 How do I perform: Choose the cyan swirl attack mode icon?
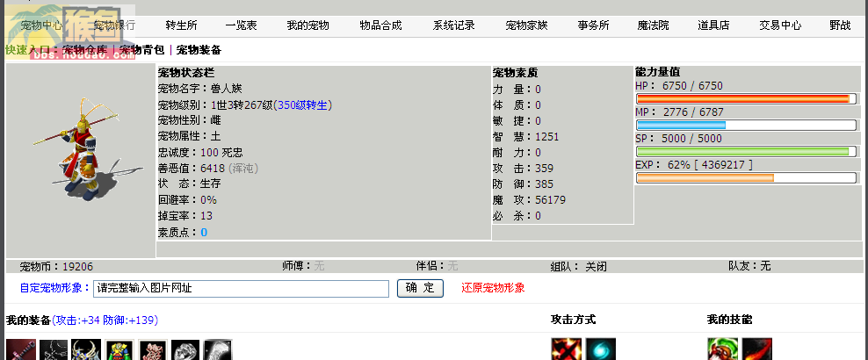[601, 349]
